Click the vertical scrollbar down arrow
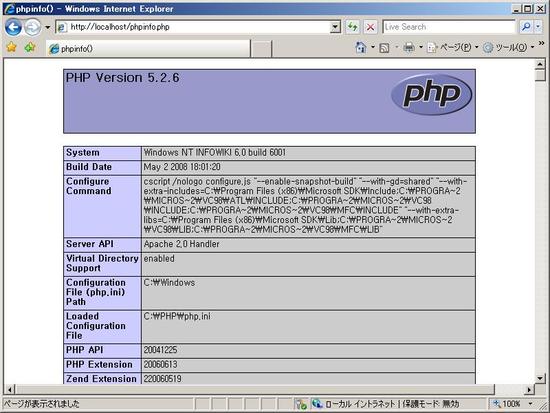 pos(540,378)
